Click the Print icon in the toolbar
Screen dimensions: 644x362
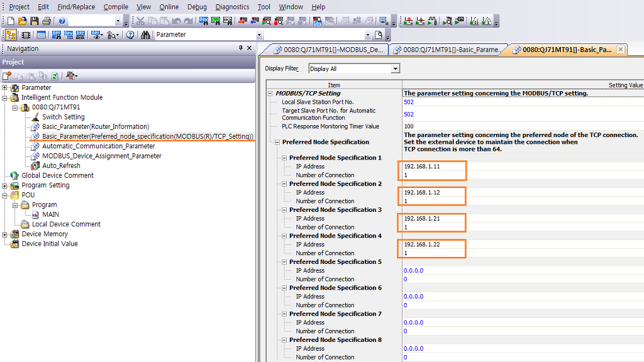[x=47, y=21]
